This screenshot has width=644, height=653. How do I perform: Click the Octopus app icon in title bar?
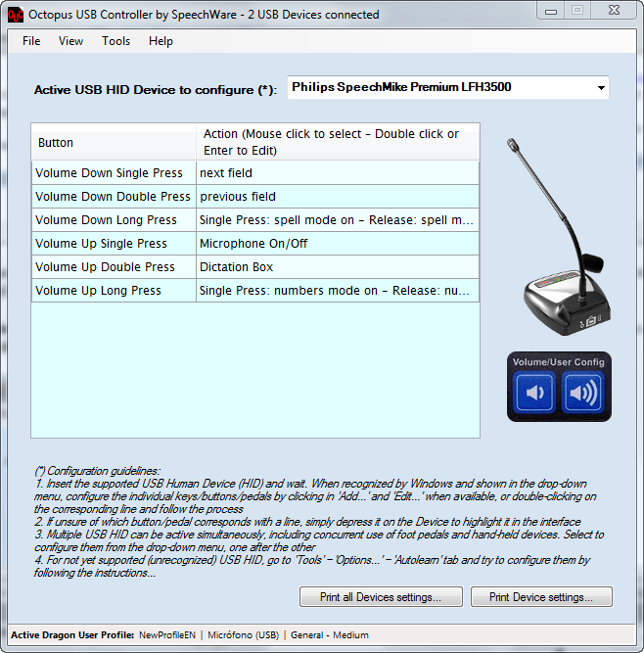(x=15, y=14)
